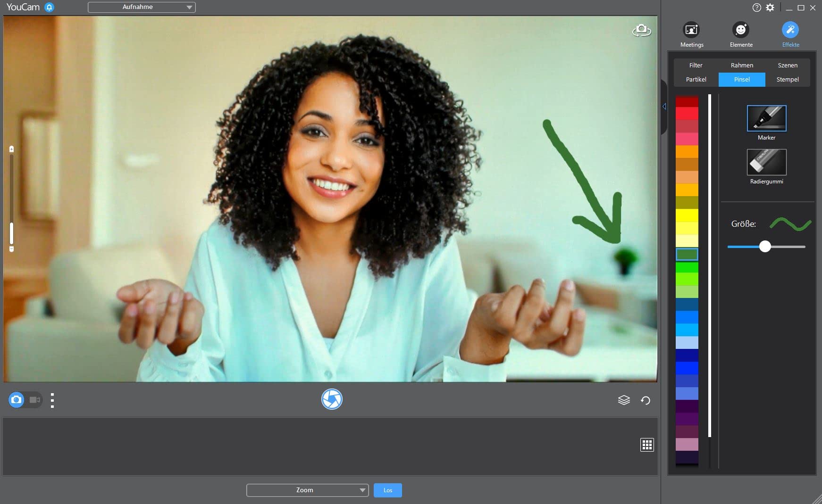The image size is (822, 504).
Task: Pick the selected dark green swatch
Action: point(687,254)
